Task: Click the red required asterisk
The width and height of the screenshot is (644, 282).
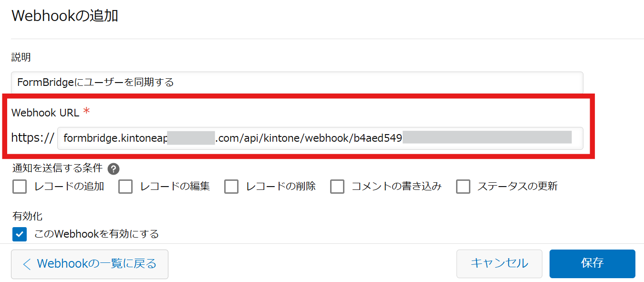Action: click(x=86, y=112)
